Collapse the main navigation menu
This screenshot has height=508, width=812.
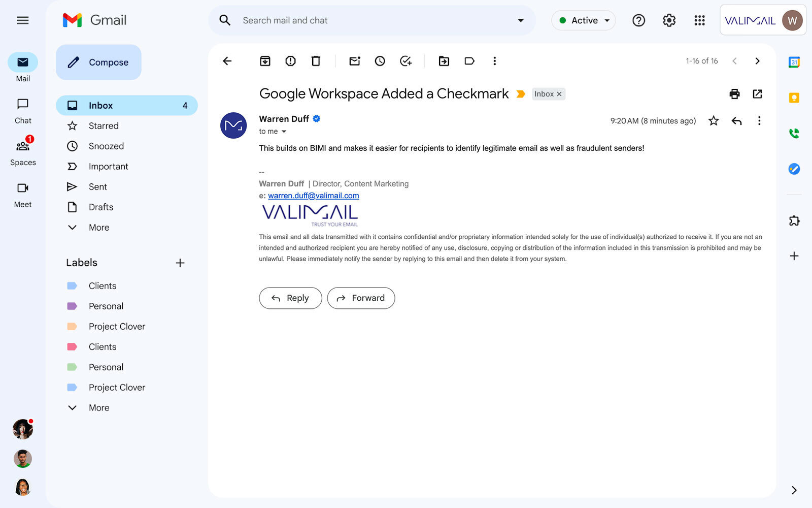pos(22,20)
